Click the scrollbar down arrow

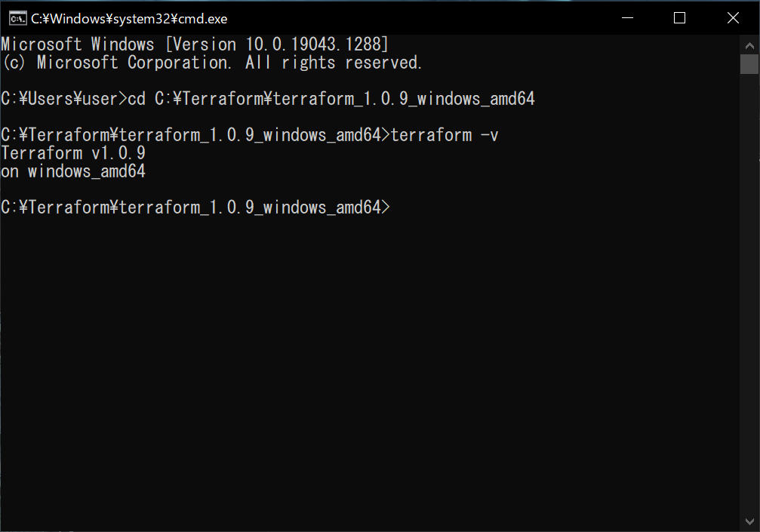point(749,522)
